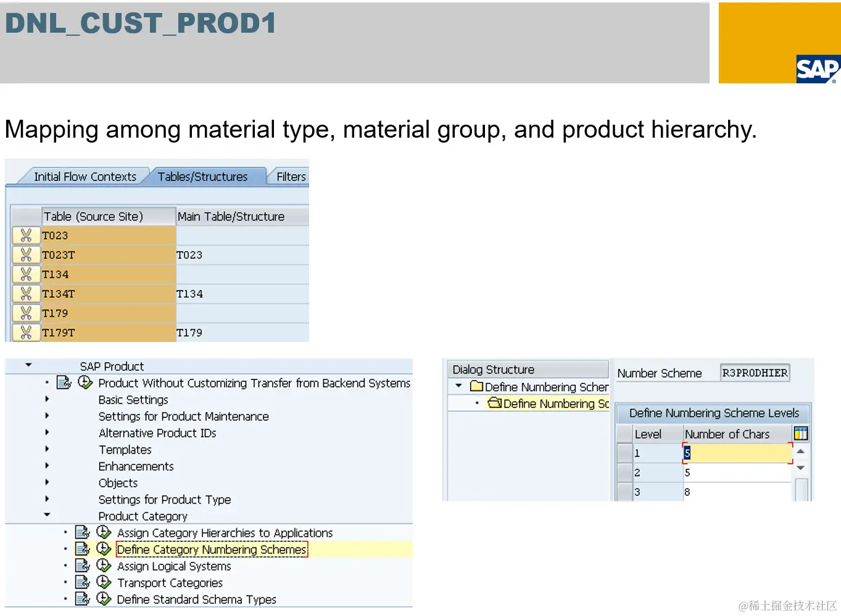
Task: Click the T179 main table cell
Action: [242, 333]
